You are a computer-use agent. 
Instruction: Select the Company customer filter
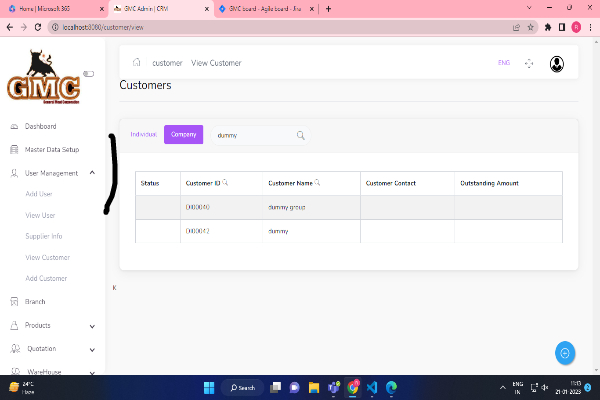[x=183, y=134]
